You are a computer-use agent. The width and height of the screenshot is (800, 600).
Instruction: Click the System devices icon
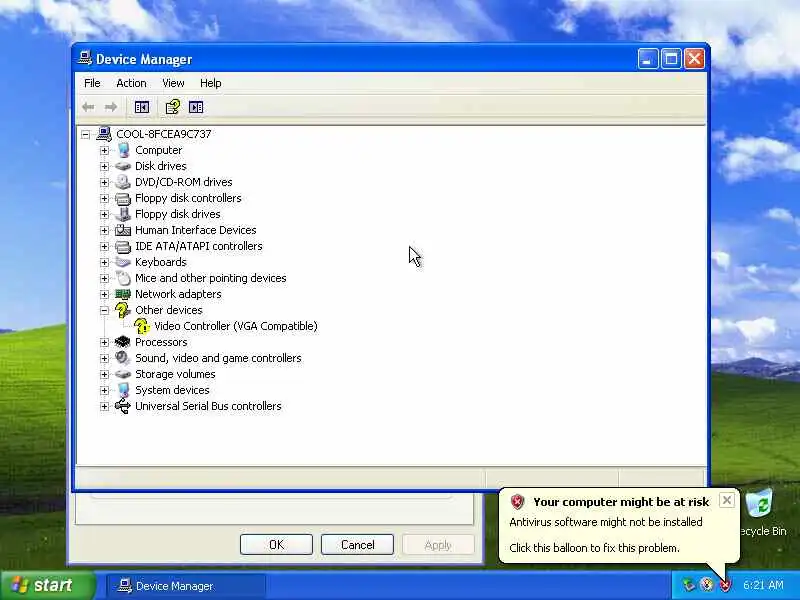tap(123, 390)
